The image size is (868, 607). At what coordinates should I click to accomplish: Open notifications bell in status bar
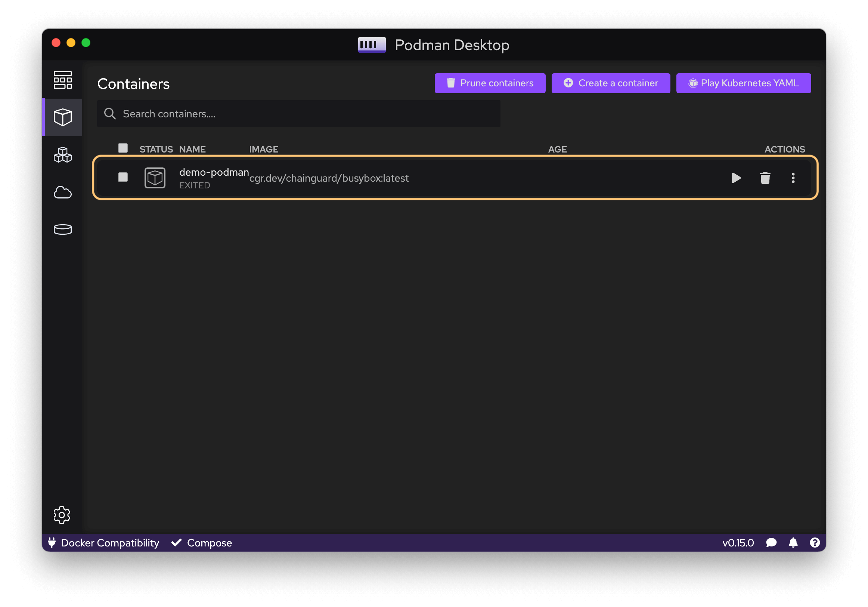pyautogui.click(x=793, y=543)
